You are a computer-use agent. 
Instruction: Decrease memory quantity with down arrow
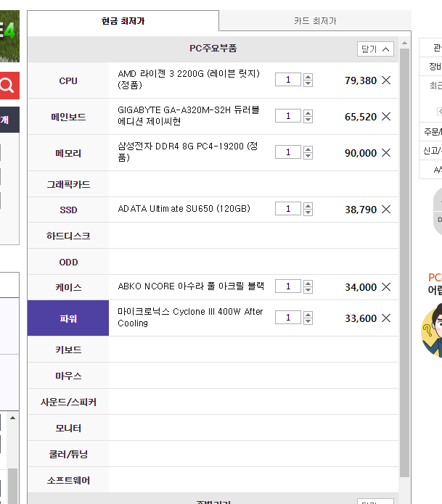click(x=308, y=156)
